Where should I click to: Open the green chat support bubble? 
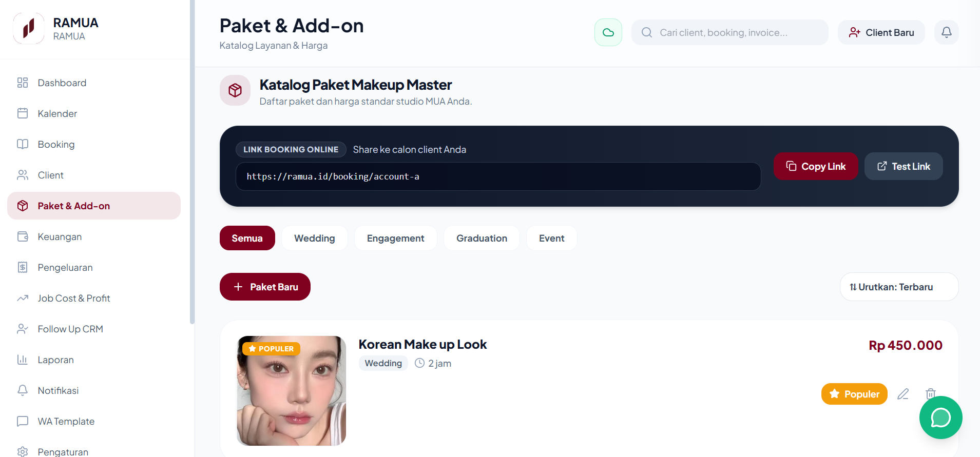(941, 418)
